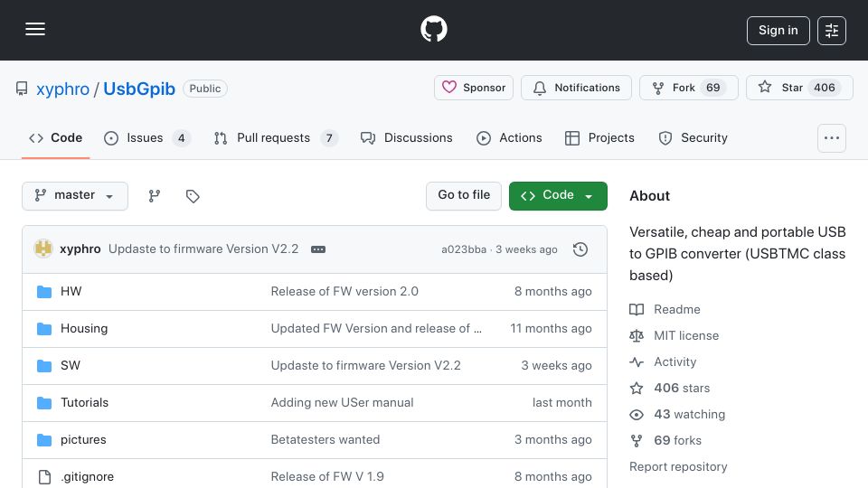The image size is (868, 488).
Task: Open commit 'Release of FW V 1.9'
Action: [x=327, y=477]
